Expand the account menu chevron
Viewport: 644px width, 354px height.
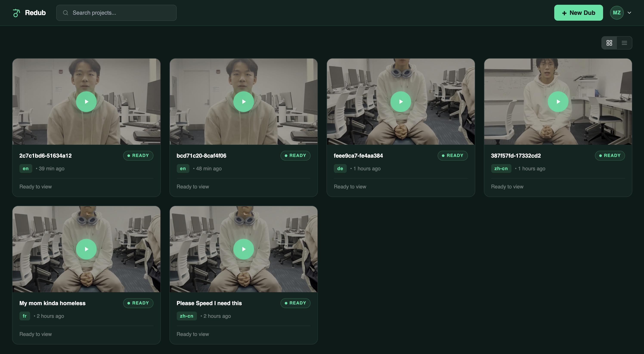(629, 13)
